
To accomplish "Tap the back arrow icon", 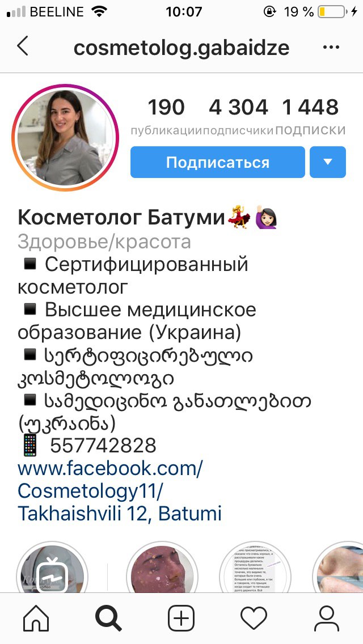I will (23, 46).
